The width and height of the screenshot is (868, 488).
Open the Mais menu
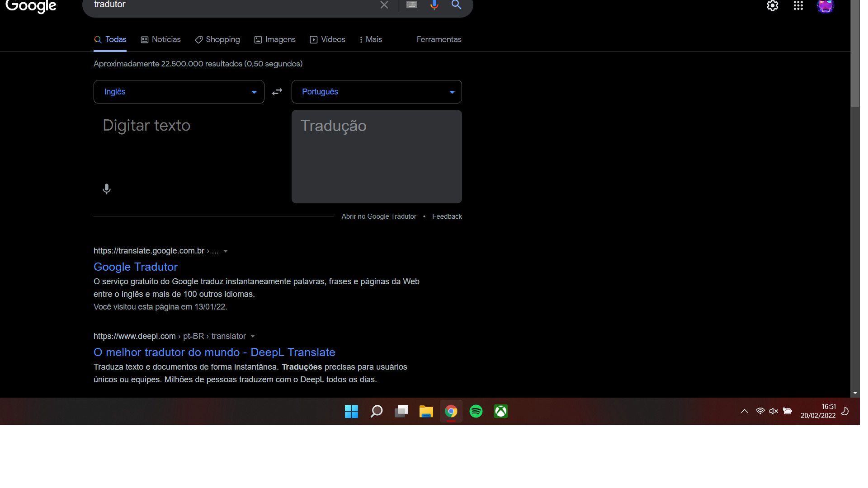coord(371,40)
